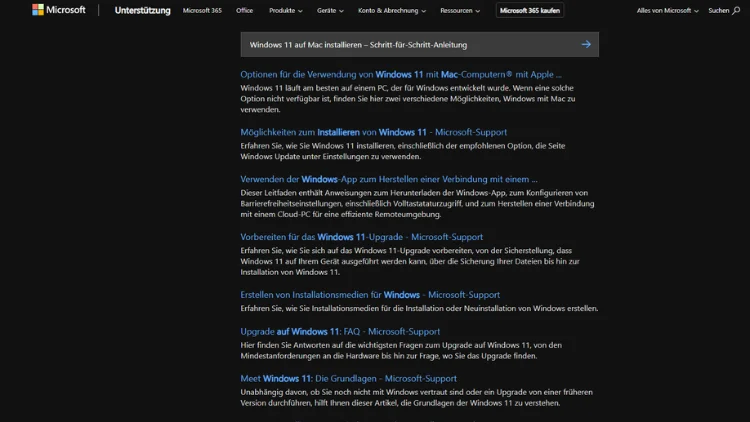Expand the Geräte dropdown
This screenshot has width=750, height=422.
(330, 11)
